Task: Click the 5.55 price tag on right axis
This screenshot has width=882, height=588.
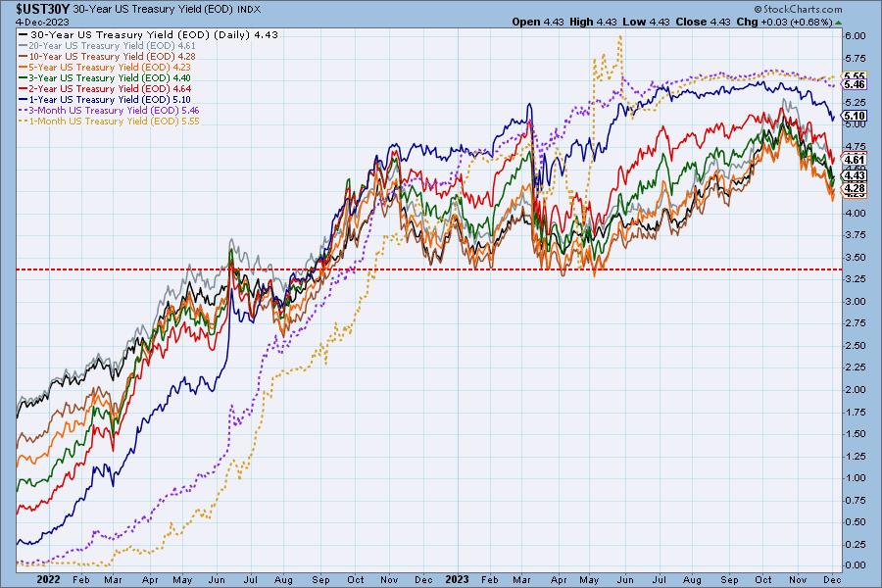Action: 854,76
